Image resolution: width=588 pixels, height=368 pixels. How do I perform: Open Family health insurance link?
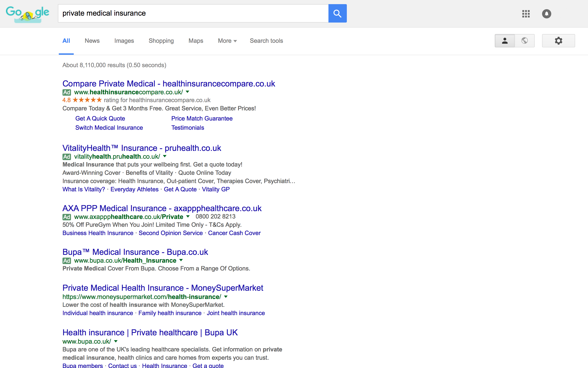(x=170, y=313)
